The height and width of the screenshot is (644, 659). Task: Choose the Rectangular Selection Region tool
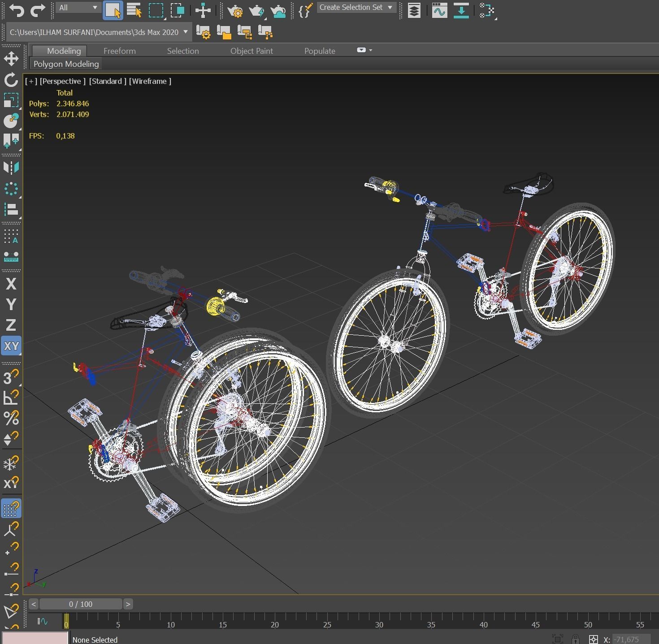point(156,10)
